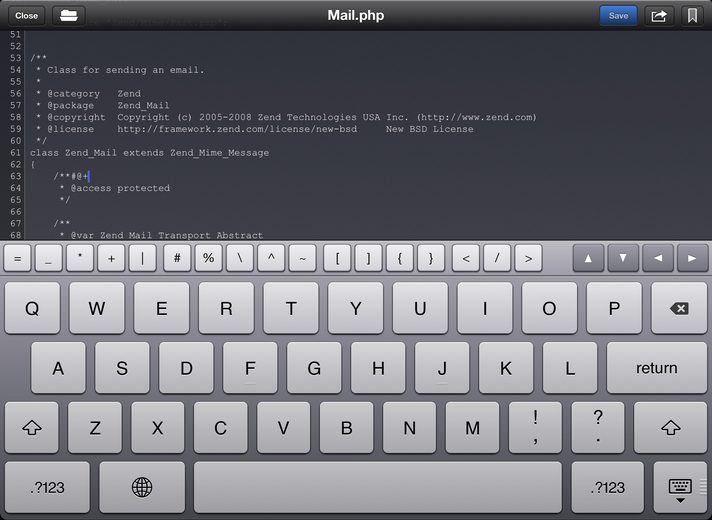Insert hash symbol from symbol row
This screenshot has height=520, width=712.
(177, 258)
